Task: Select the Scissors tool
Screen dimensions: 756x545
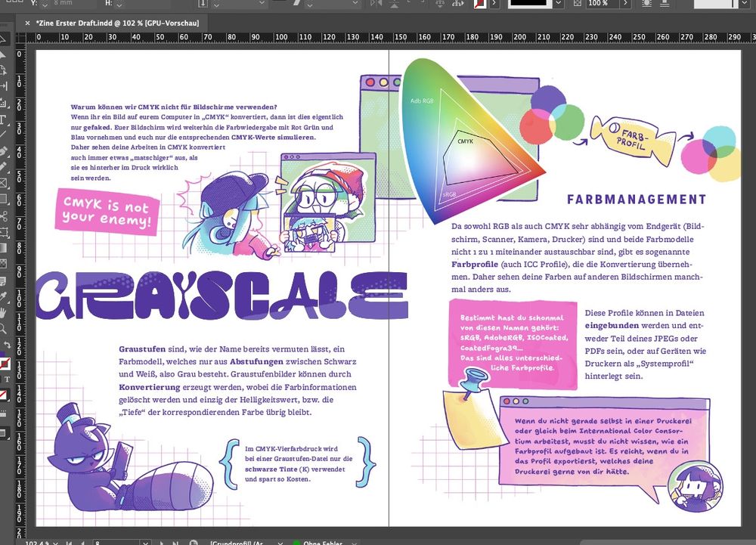Action: (x=5, y=215)
